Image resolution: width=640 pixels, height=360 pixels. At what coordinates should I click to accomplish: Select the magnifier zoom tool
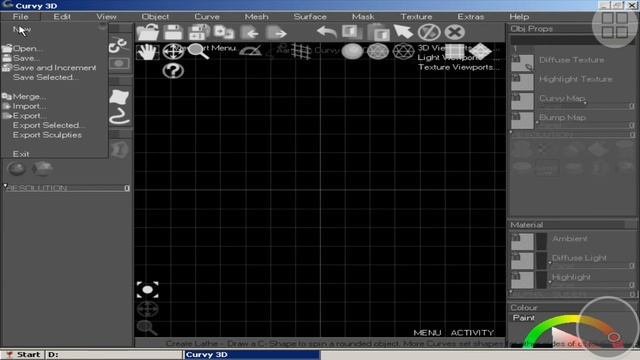(199, 52)
